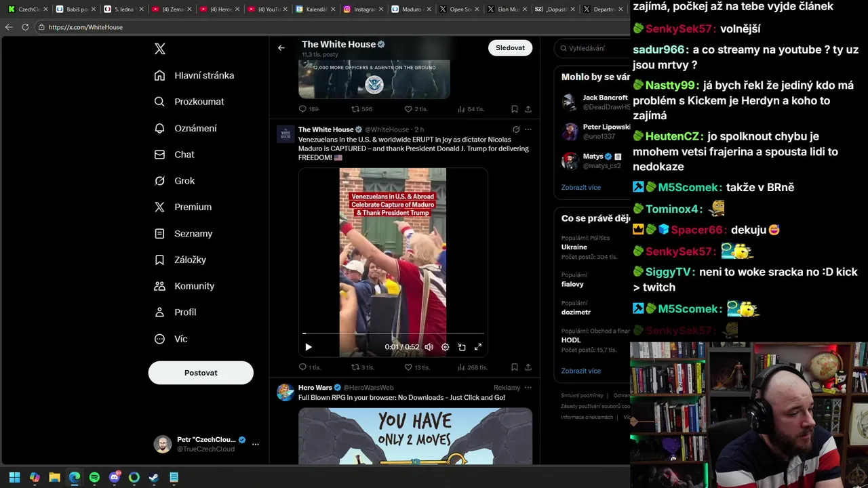Switch to the Elon Musk browser tab
The image size is (868, 488).
tap(508, 9)
